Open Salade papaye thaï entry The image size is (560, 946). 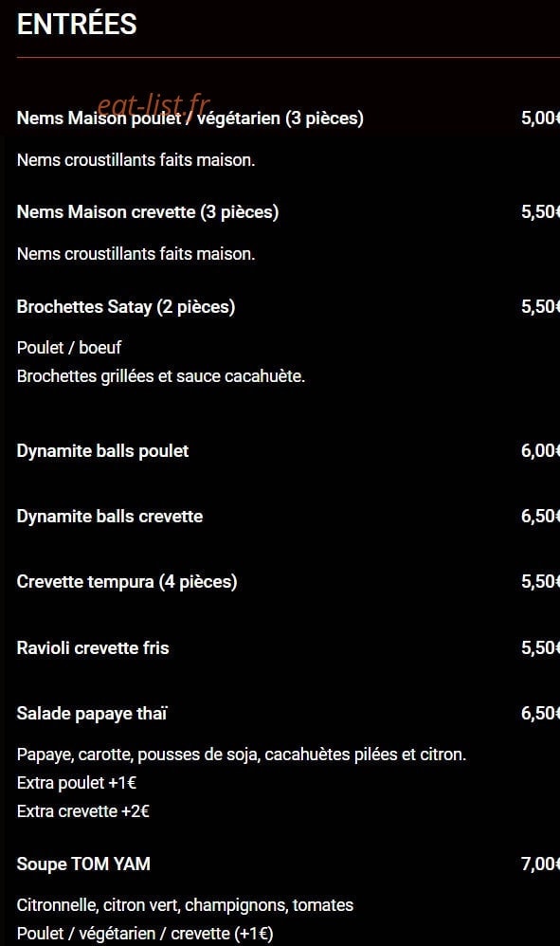coord(92,714)
